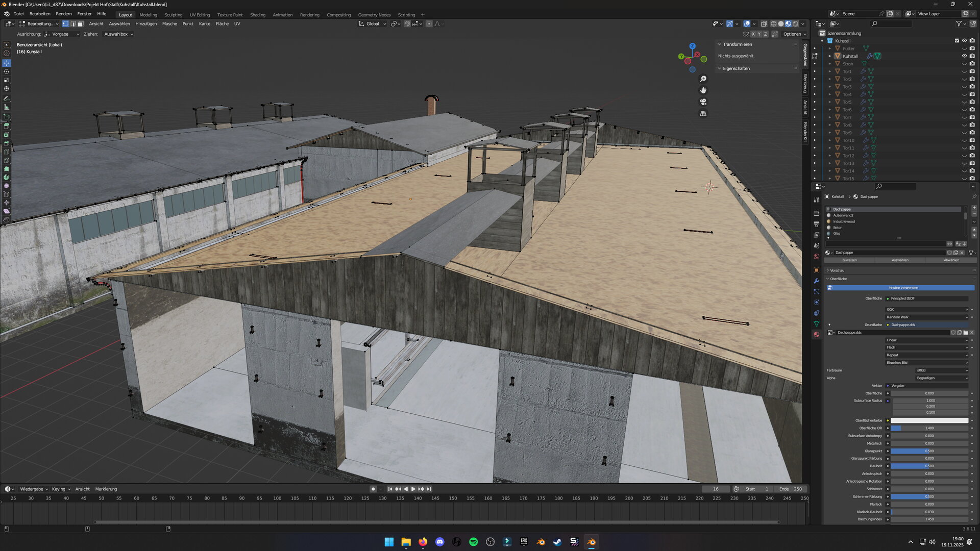Launch Spotify from the Windows taskbar
The width and height of the screenshot is (980, 551).
click(473, 542)
